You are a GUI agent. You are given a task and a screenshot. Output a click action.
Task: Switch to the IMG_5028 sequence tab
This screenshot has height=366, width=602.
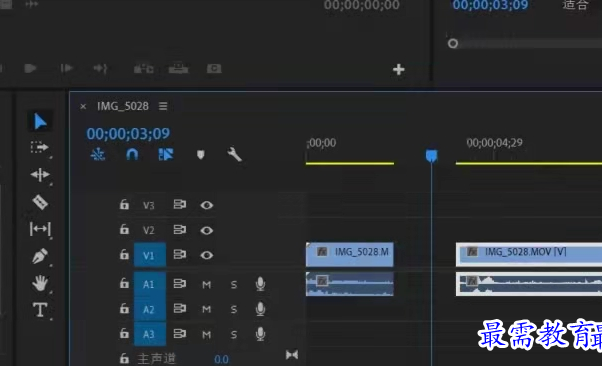coord(122,106)
